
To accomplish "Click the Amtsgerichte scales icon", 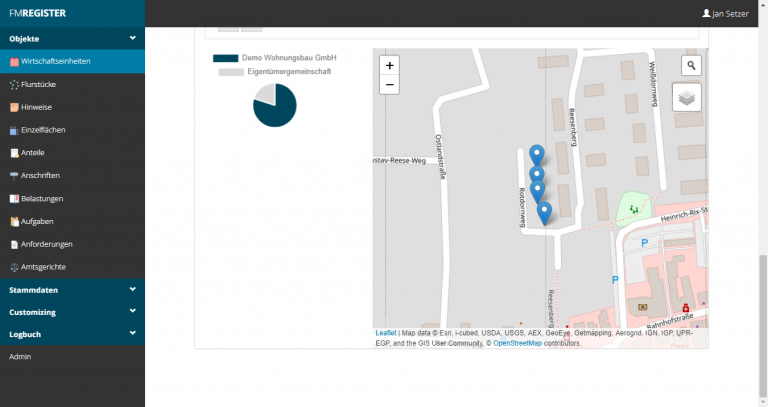I will coord(14,267).
